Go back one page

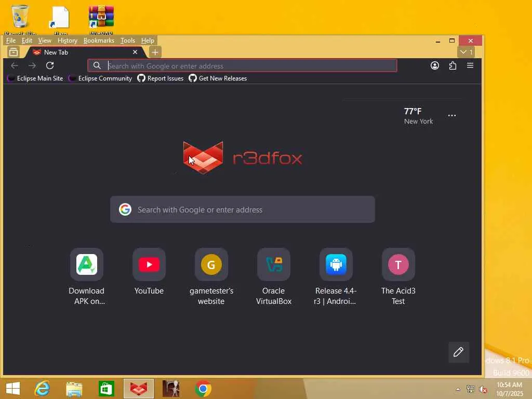click(x=14, y=65)
